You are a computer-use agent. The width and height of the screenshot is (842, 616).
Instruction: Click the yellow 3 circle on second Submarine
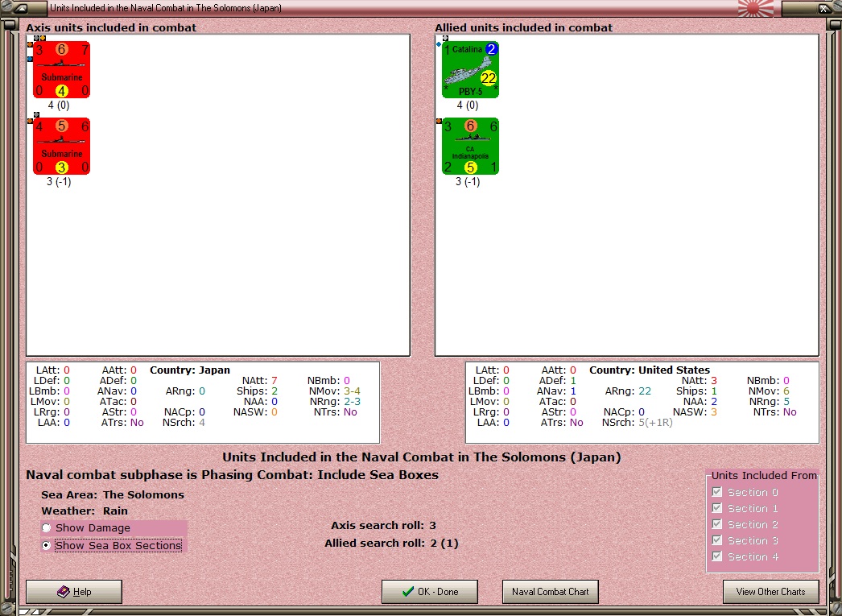pos(62,167)
